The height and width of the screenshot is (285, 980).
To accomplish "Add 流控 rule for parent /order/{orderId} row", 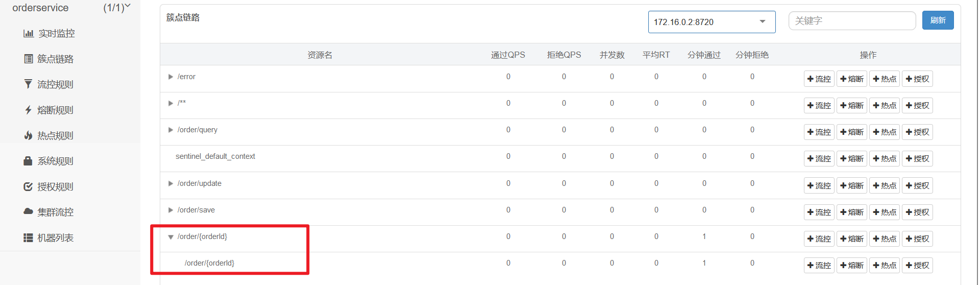I will pyautogui.click(x=819, y=239).
